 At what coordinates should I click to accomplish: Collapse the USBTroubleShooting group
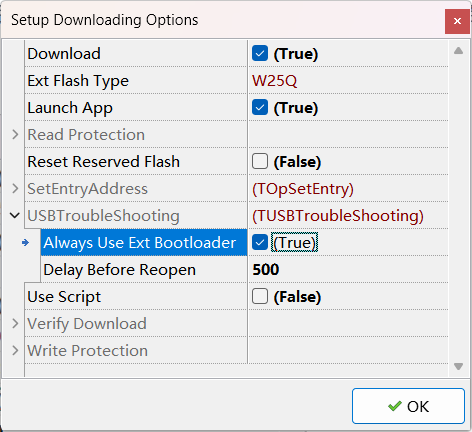[x=15, y=216]
